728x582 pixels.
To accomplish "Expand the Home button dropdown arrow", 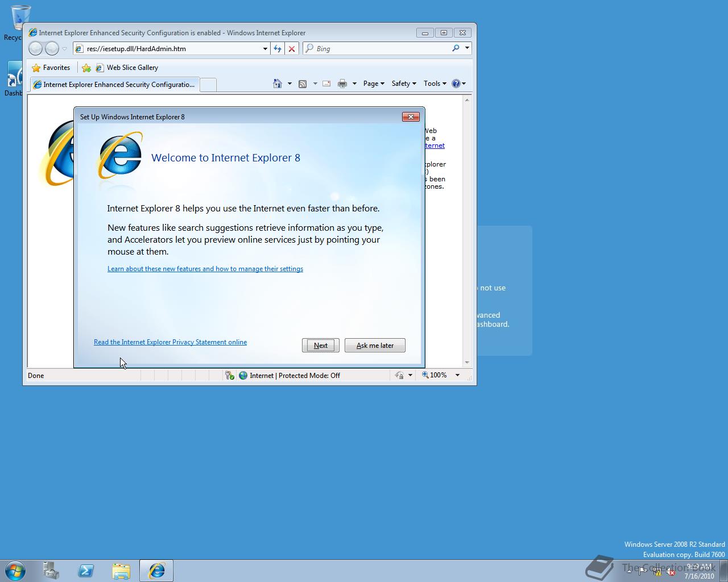I will (x=289, y=84).
